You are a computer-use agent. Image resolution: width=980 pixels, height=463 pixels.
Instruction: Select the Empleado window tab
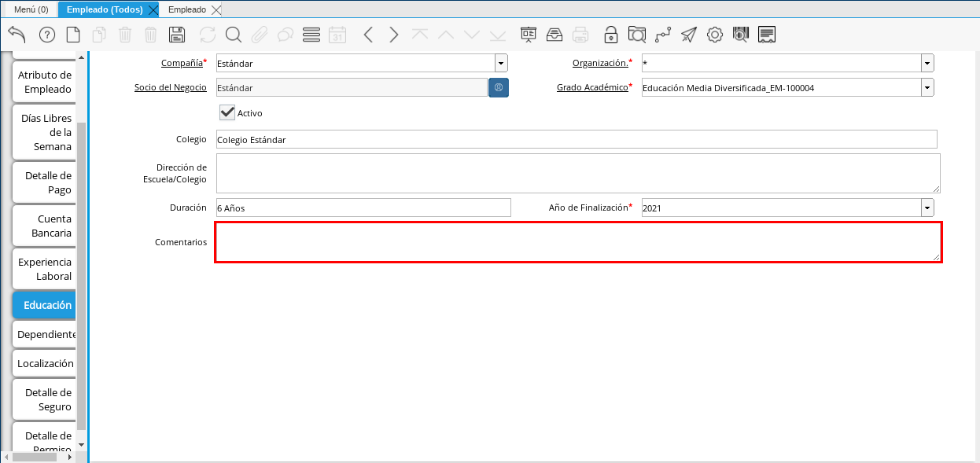(187, 9)
